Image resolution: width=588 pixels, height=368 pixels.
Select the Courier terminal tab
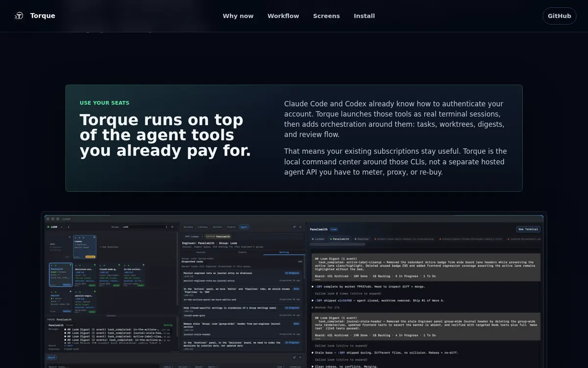(362, 239)
